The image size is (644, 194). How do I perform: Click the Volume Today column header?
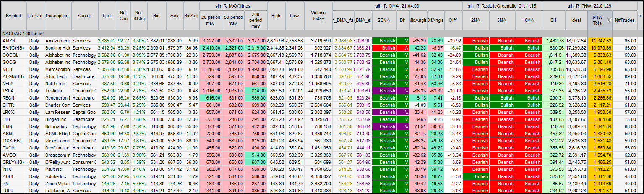click(318, 16)
